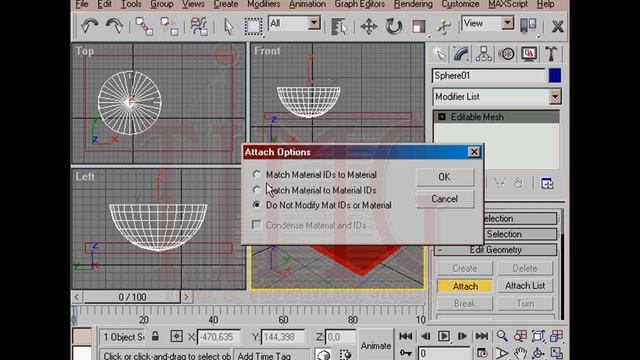Click the Zoom All viewport tool
This screenshot has width=640, height=360.
point(520,336)
